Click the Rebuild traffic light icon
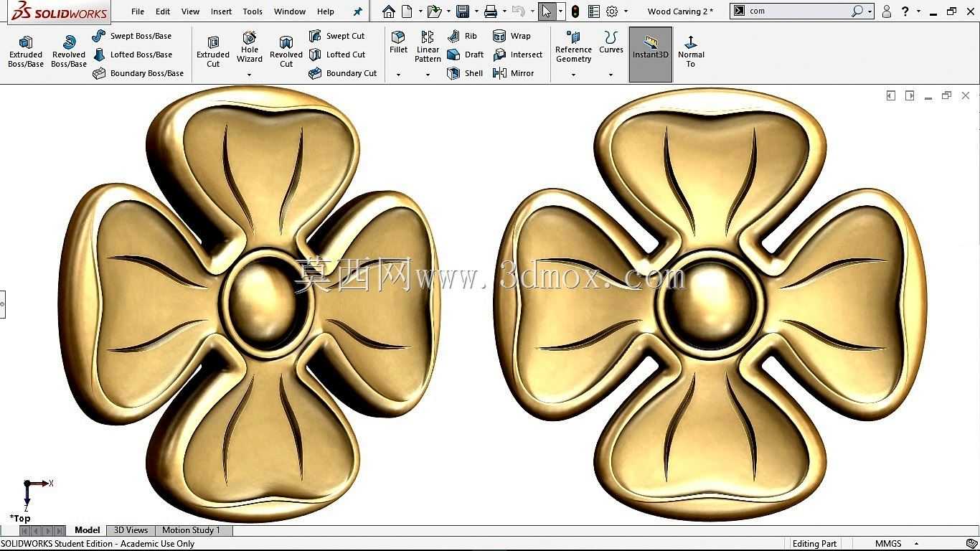 pyautogui.click(x=575, y=11)
